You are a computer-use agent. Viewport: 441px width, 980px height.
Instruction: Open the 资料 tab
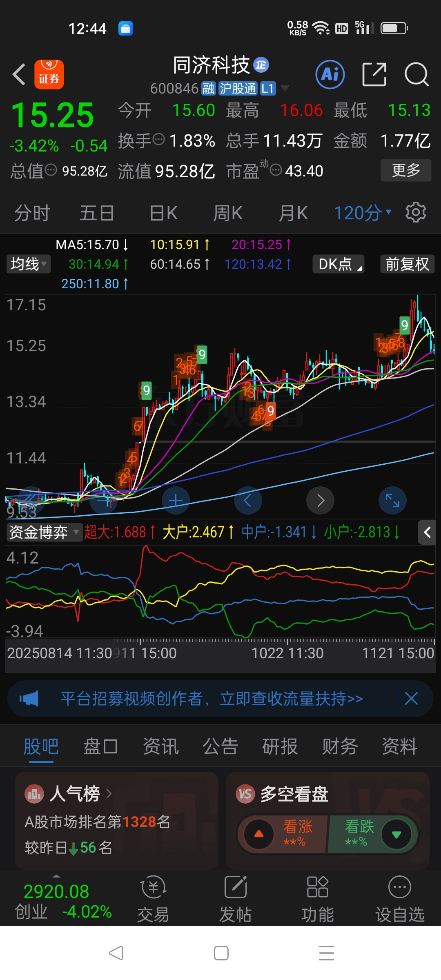399,746
